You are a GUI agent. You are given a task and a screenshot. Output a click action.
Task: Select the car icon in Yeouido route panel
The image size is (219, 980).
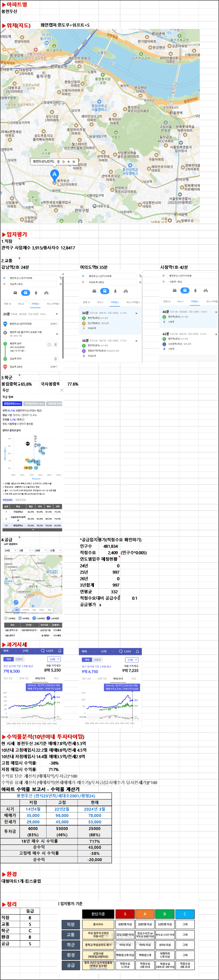[x=94, y=291]
